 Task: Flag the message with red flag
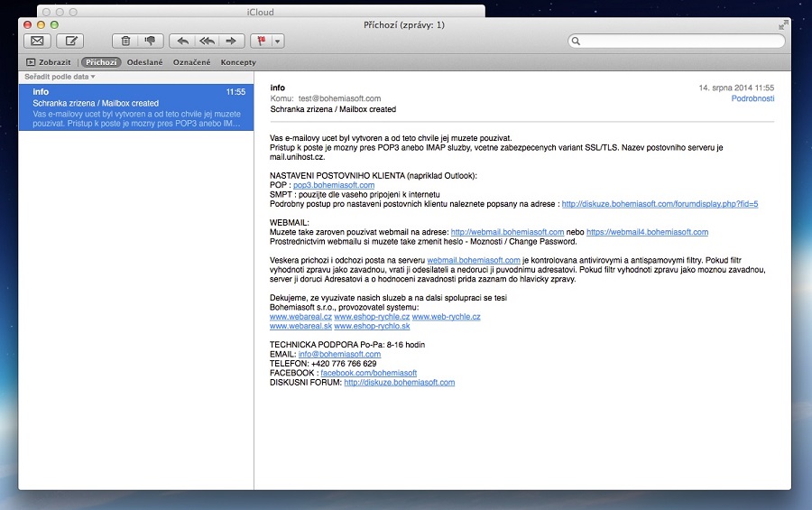coord(262,41)
